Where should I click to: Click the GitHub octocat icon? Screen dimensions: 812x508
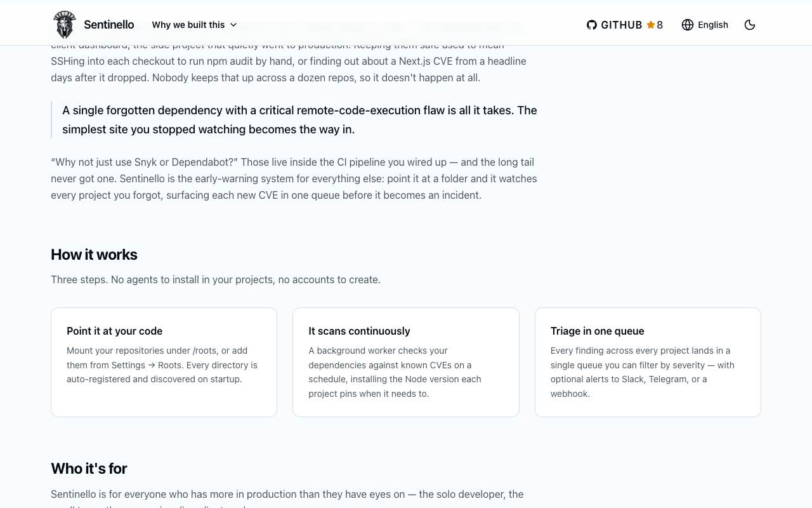592,25
